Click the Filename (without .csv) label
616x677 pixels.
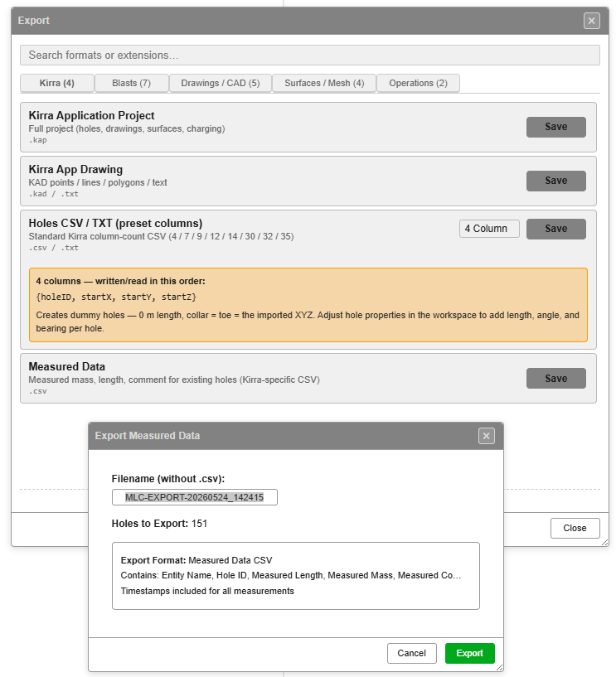(x=168, y=479)
